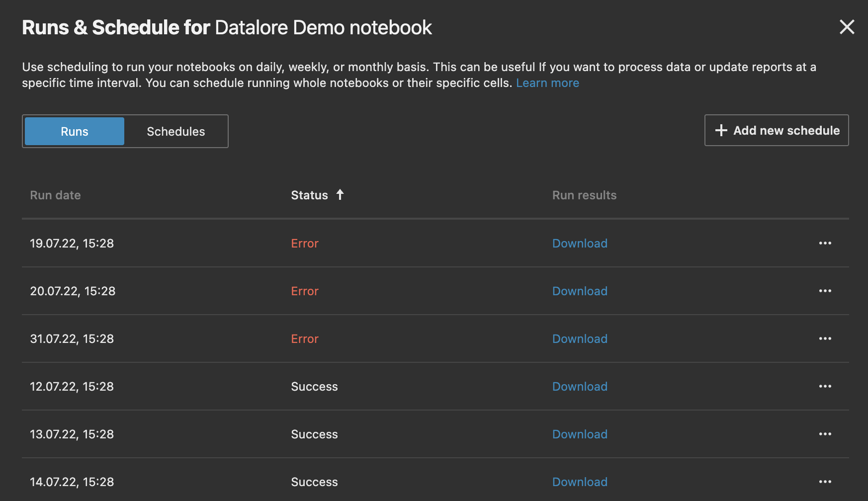
Task: Open the overflow menu for the 19.07.22 run
Action: [825, 243]
